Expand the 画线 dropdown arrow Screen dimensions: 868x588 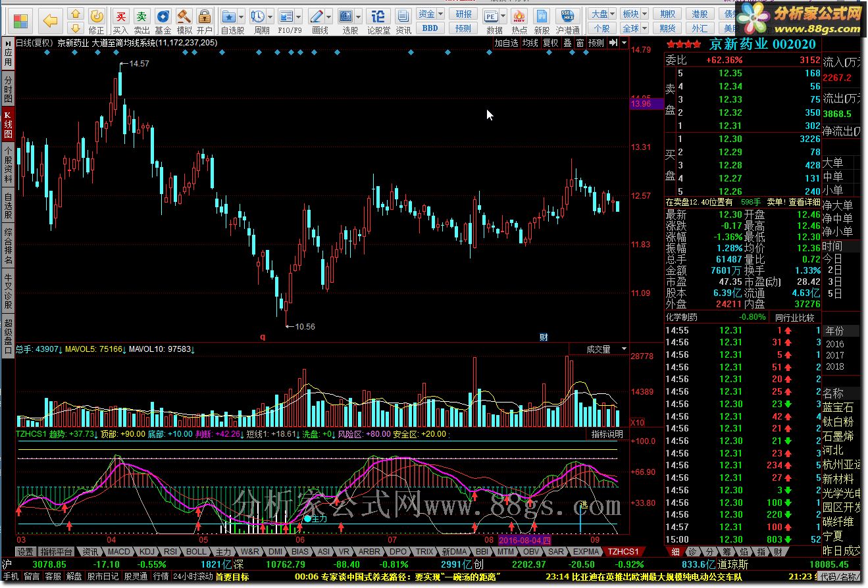point(329,16)
